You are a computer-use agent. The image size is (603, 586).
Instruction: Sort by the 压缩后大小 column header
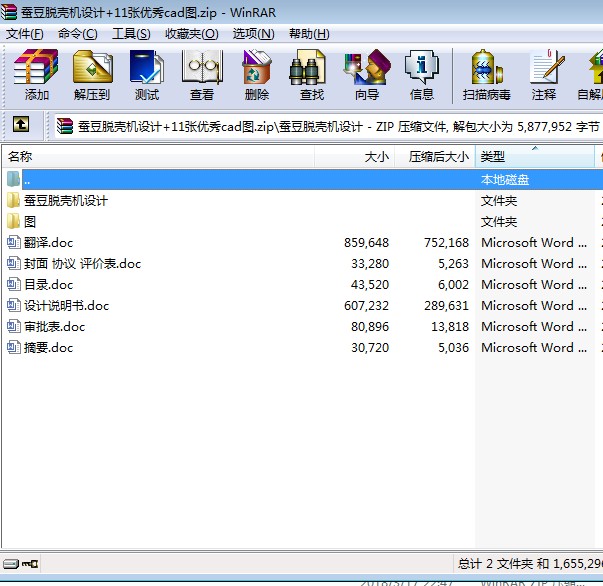tap(435, 156)
